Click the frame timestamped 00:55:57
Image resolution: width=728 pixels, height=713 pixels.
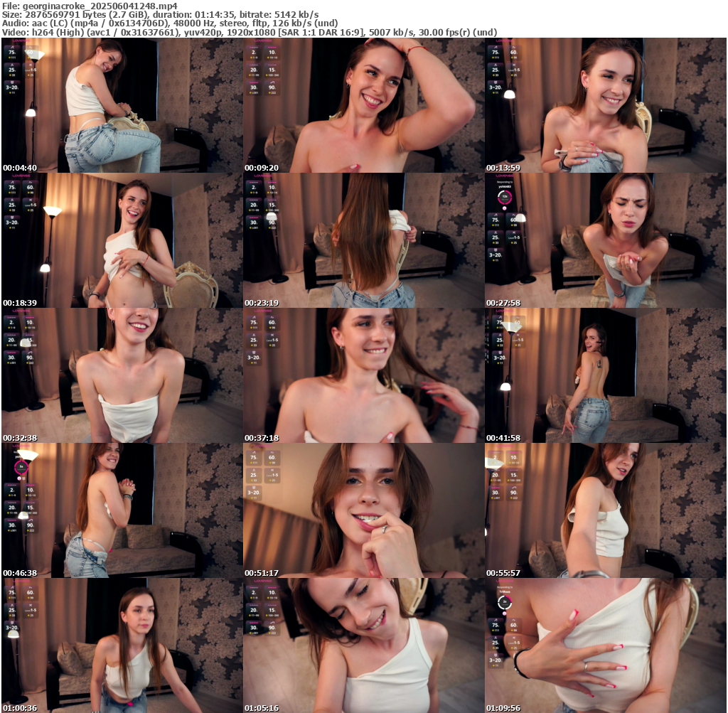coord(605,510)
